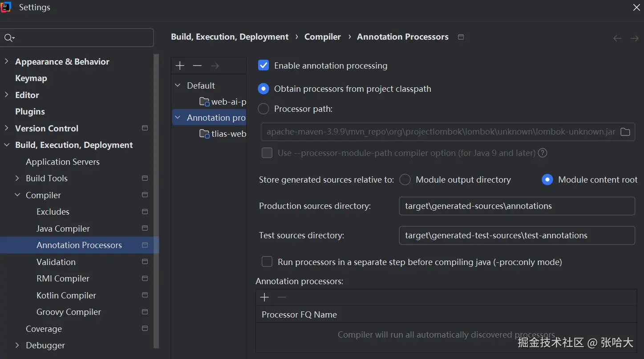Click project-level icon beside Version Control
Viewport: 644px width, 359px height.
[x=145, y=128]
